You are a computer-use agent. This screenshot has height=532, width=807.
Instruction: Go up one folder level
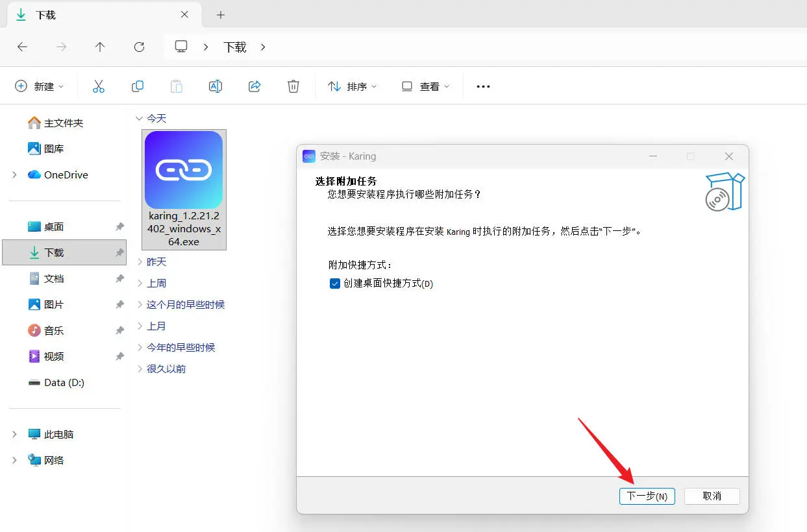[100, 47]
